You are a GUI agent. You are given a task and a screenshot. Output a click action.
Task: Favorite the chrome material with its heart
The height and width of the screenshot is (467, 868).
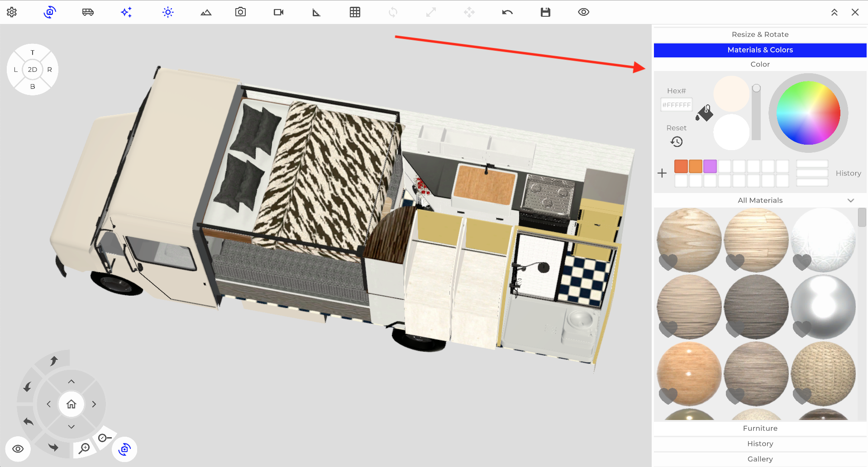[x=802, y=329]
